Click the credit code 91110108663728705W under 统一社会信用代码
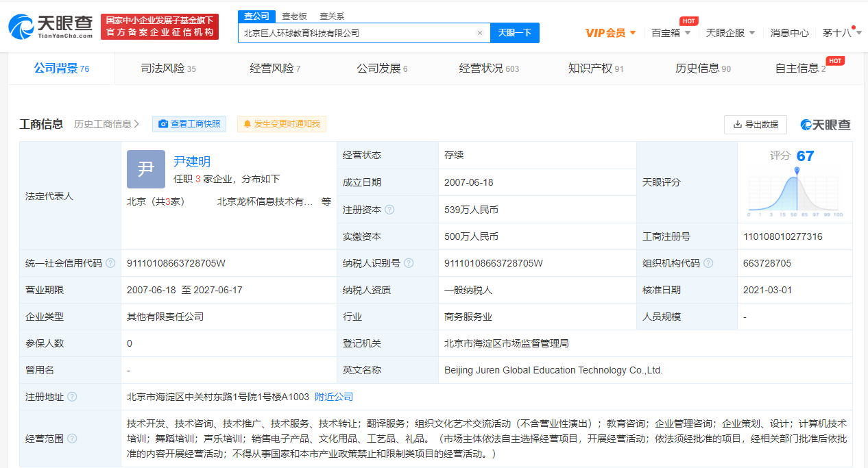The height and width of the screenshot is (468, 868). pyautogui.click(x=176, y=263)
